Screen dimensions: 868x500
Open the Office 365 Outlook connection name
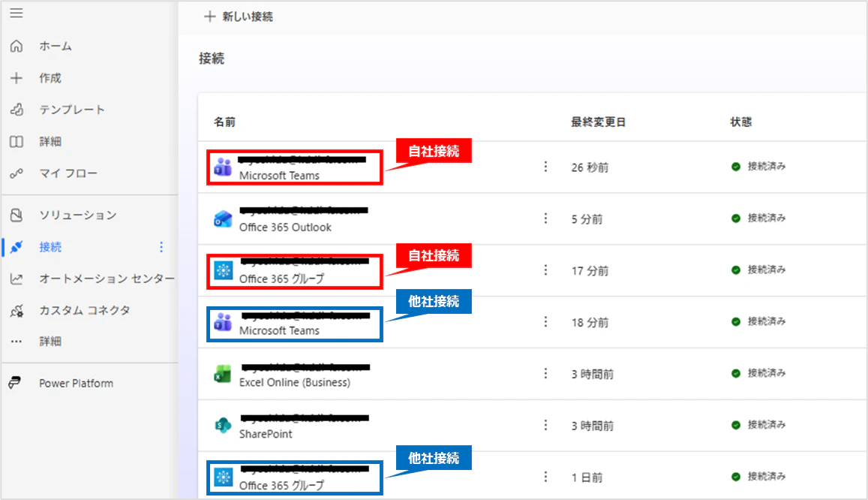(285, 227)
